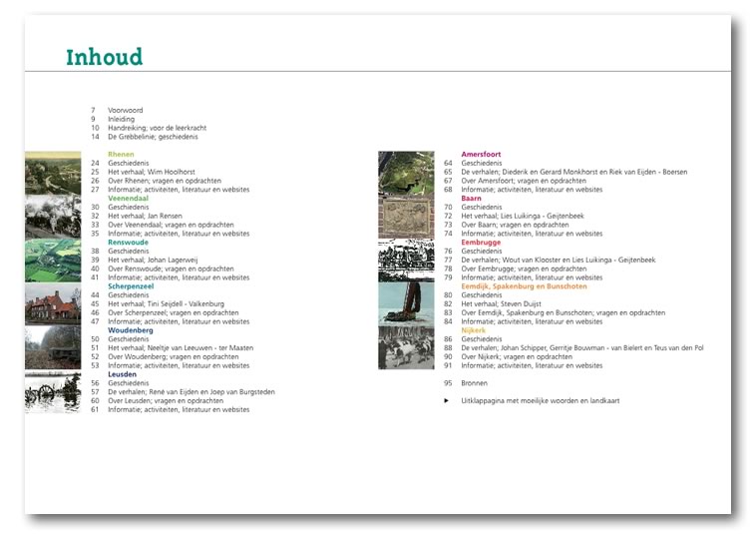This screenshot has height=534, width=756.
Task: Click the Amersfoort aerial photo thumbnail
Action: tap(406, 172)
